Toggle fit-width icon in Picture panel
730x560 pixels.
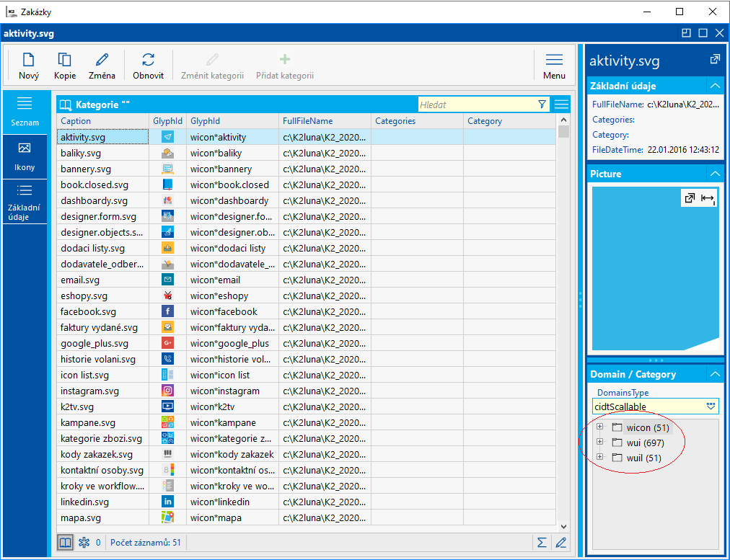click(708, 198)
